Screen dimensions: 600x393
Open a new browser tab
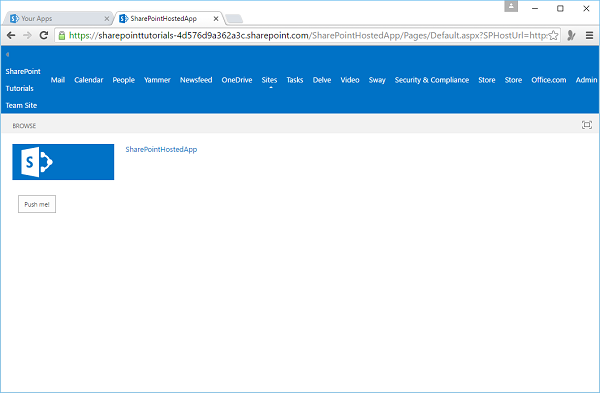click(x=234, y=18)
